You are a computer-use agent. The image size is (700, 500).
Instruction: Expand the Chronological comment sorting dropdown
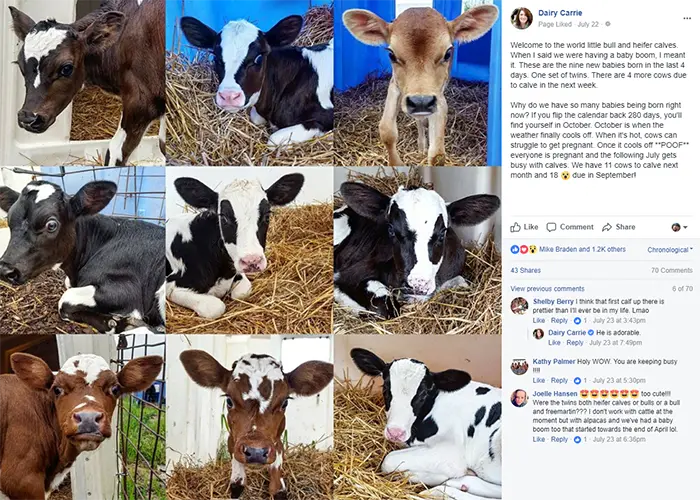670,250
